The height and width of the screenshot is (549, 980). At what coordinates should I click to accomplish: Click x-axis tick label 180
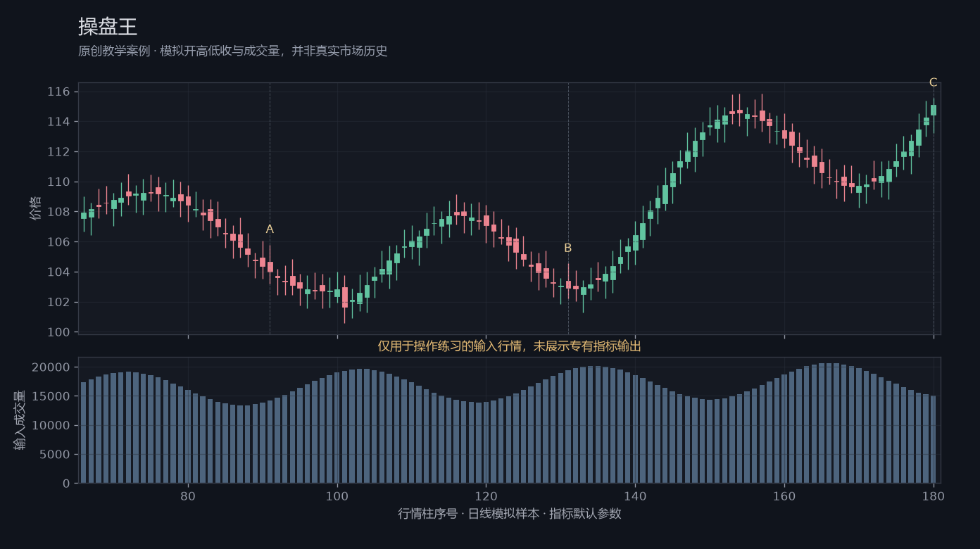coord(934,496)
